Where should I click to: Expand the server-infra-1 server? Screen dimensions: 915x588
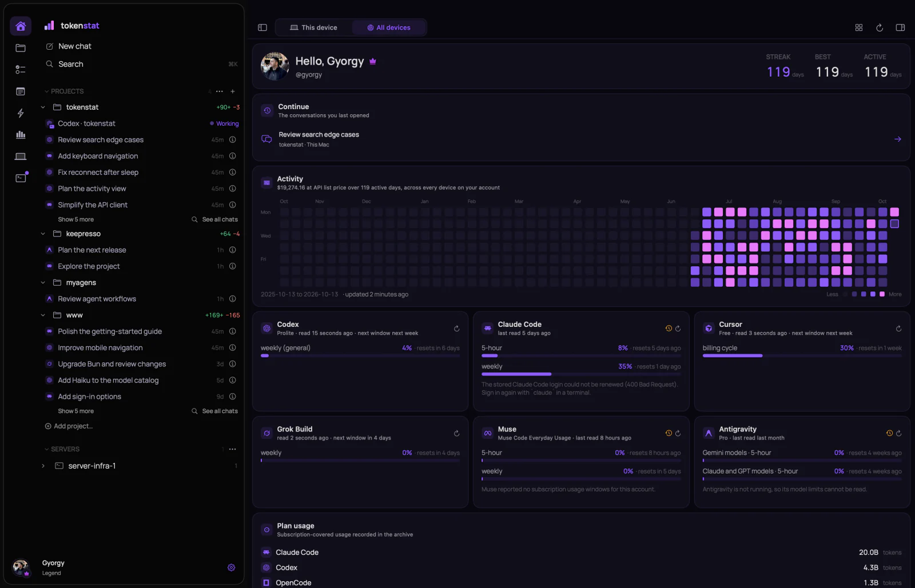(43, 466)
